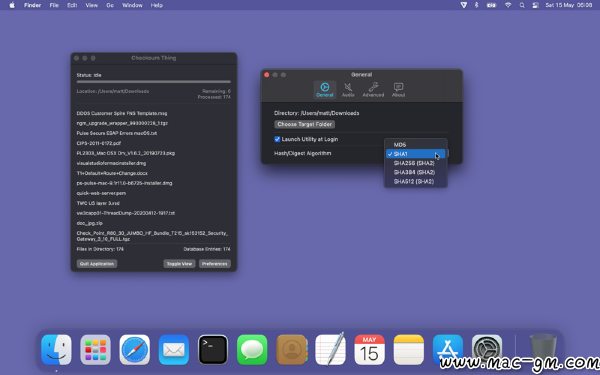This screenshot has height=375, width=600.
Task: Open the Go menu
Action: coord(110,5)
